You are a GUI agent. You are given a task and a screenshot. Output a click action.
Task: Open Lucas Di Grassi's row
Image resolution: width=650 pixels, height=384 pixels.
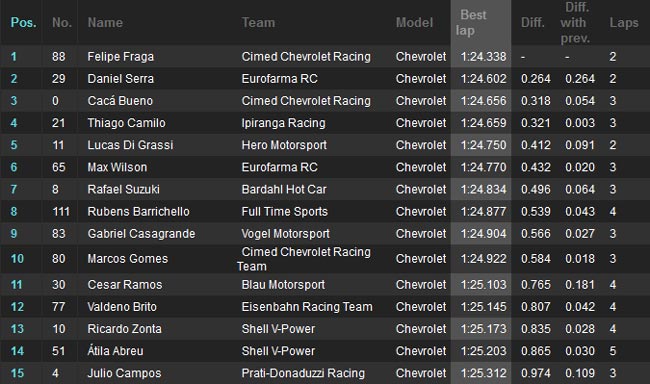click(x=325, y=145)
